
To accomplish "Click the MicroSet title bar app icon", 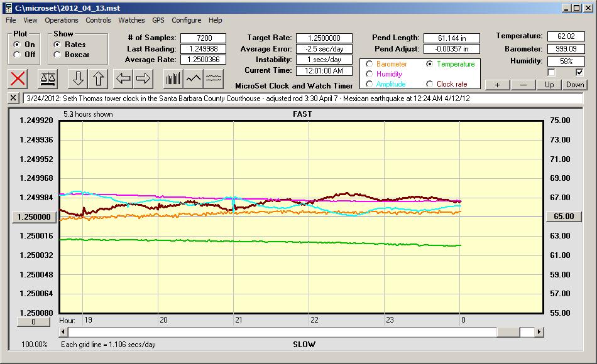I will (x=8, y=8).
